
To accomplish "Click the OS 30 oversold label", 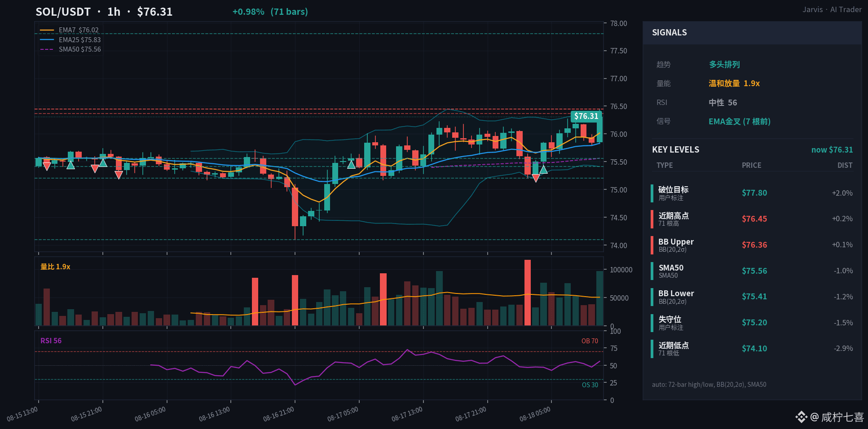I will (x=590, y=385).
